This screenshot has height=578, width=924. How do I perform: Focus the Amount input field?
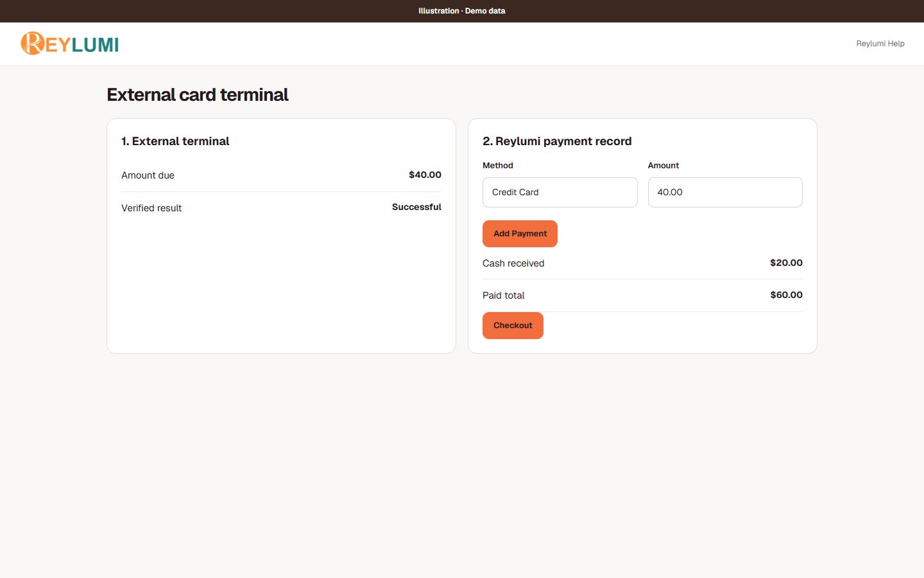(725, 192)
